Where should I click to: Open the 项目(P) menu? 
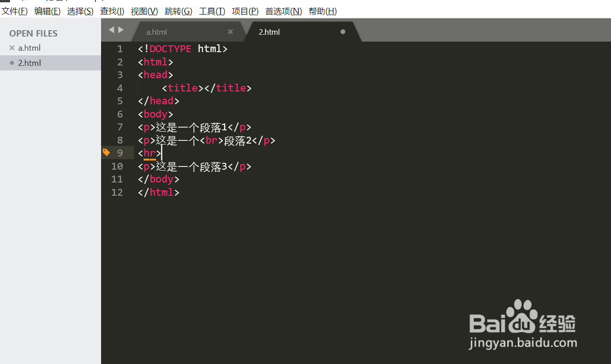(245, 11)
